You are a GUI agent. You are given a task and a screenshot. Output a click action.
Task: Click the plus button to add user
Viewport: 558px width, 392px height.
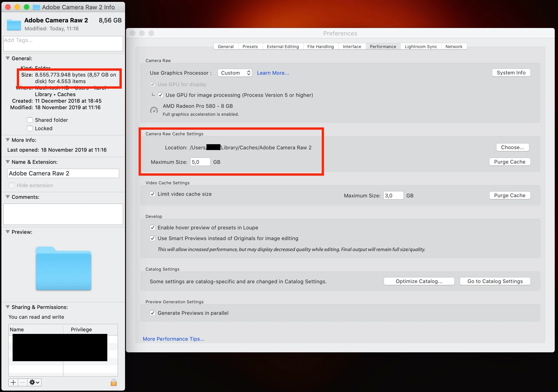point(13,382)
